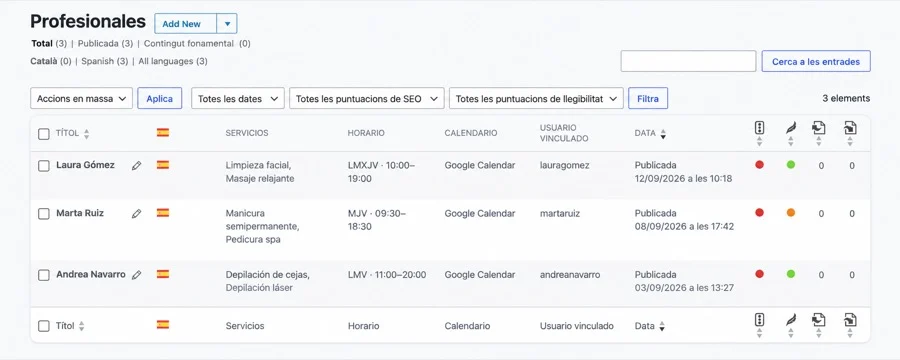Open the Add New dropdown arrow

227,24
